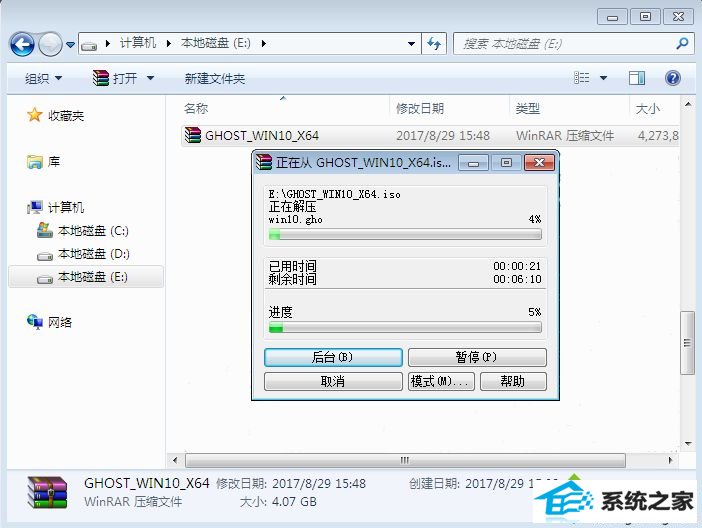Select 本地磁盘 (E:) in the address breadcrumb

[215, 43]
